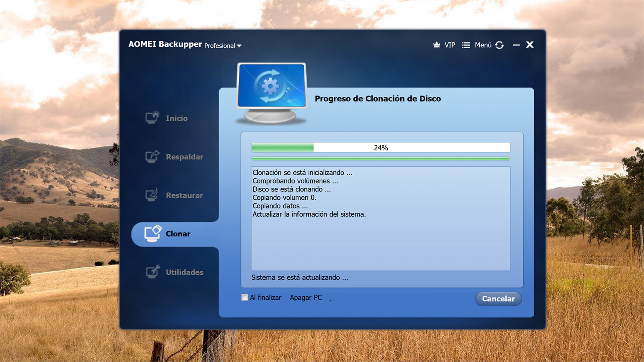The width and height of the screenshot is (644, 362).
Task: Click the log line 'Copiando datos ...'
Action: [x=280, y=206]
